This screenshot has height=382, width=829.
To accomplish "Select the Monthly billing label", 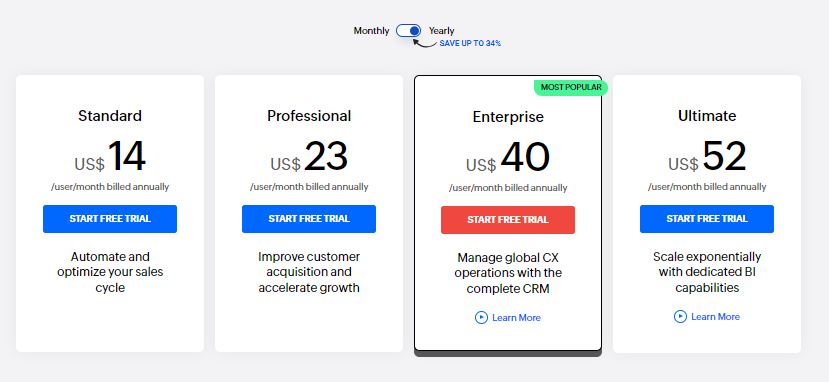I will [x=371, y=31].
